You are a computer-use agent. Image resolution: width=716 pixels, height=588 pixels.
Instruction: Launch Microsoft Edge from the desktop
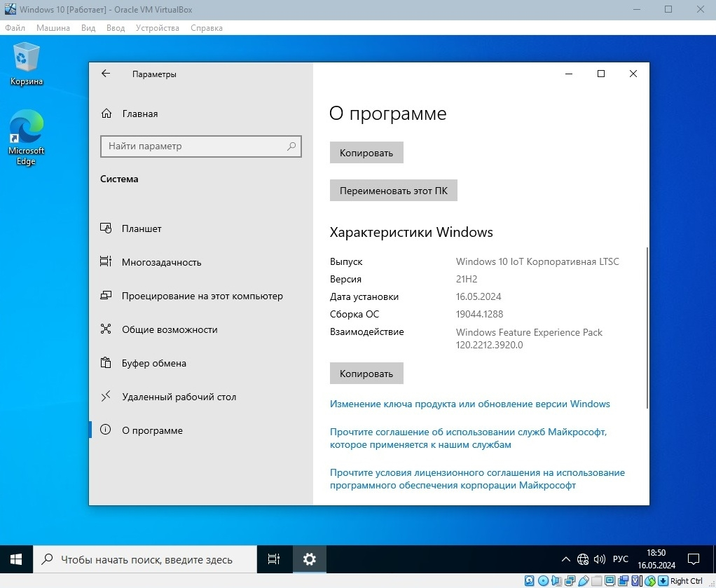coord(27,137)
